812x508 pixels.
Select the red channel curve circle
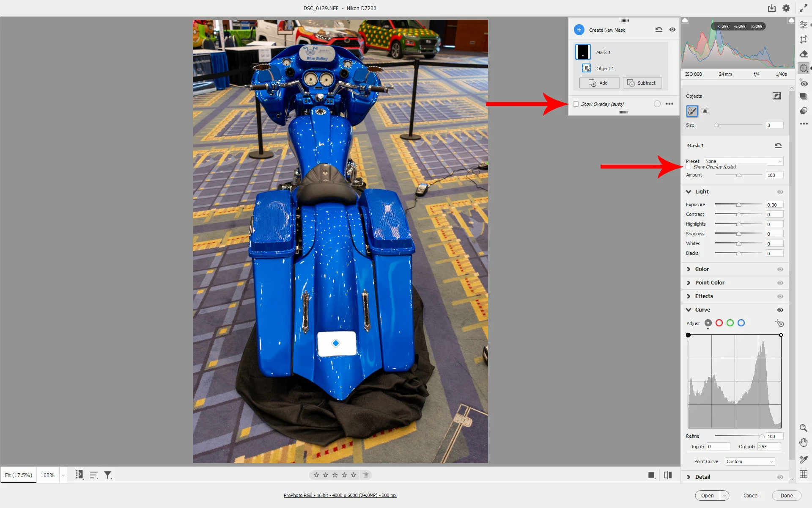(719, 323)
